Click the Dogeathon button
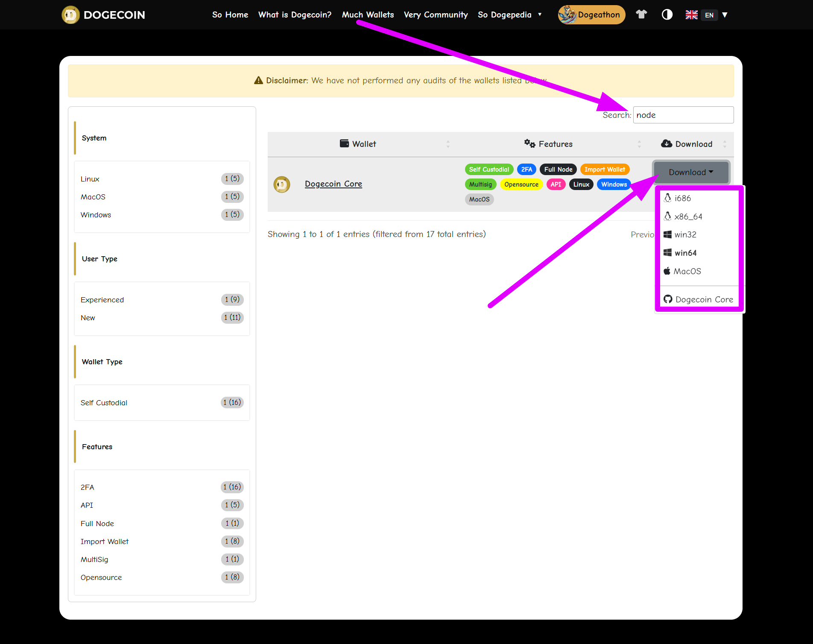The height and width of the screenshot is (644, 813). (x=591, y=15)
